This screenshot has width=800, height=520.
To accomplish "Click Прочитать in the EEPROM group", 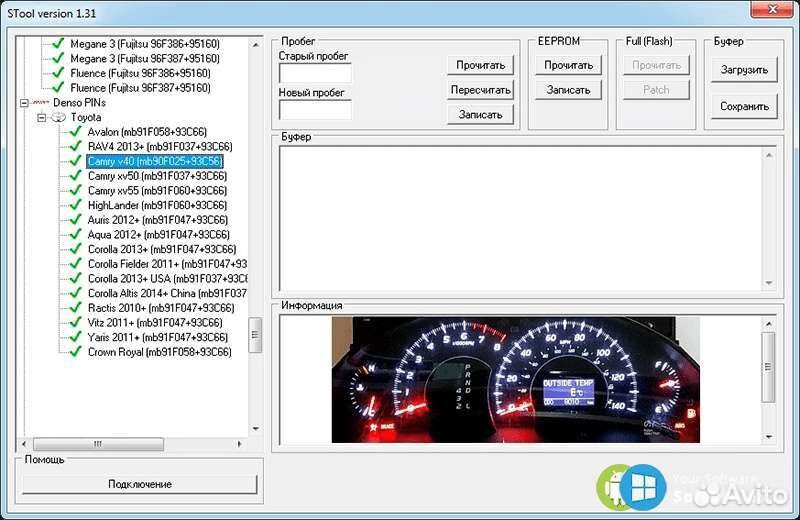I will click(568, 65).
